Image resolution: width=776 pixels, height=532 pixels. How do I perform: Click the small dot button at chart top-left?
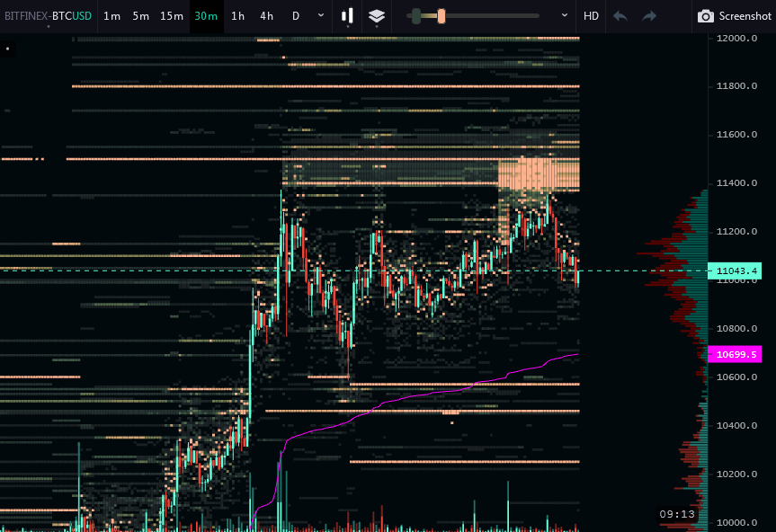click(x=7, y=49)
